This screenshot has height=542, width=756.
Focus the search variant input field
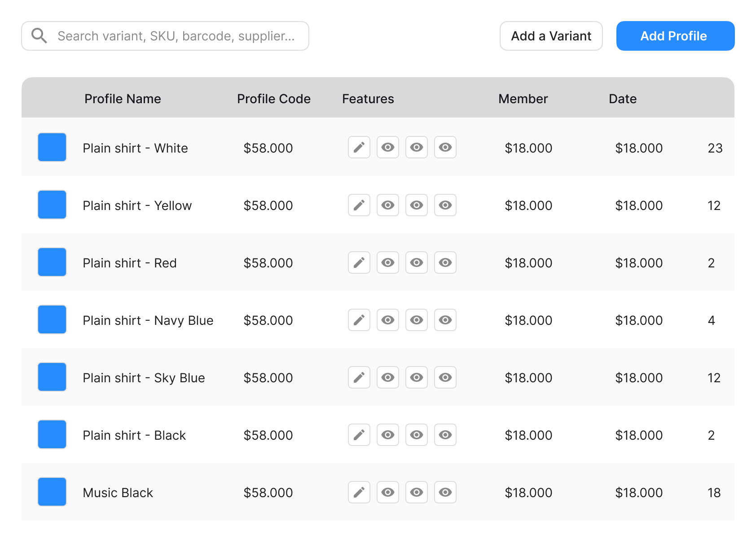[176, 36]
